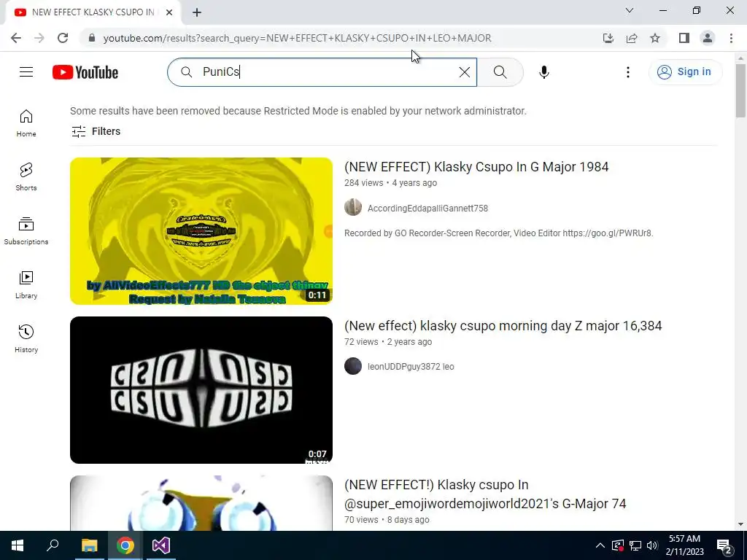The width and height of the screenshot is (747, 560).
Task: Open video klasky csupo morning day Z major
Action: pos(503,326)
